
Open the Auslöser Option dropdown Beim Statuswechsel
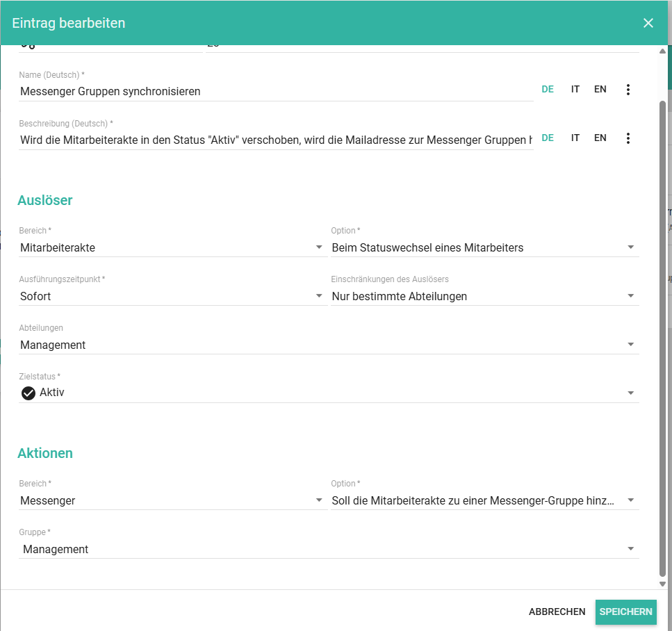coord(630,247)
